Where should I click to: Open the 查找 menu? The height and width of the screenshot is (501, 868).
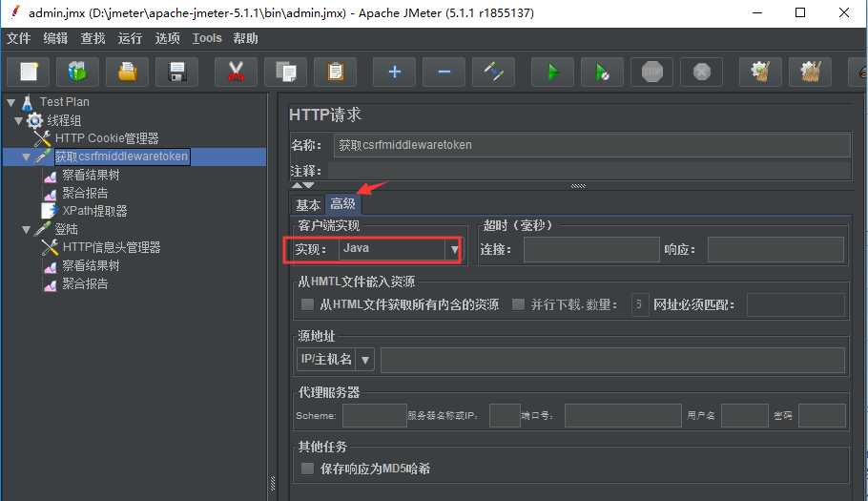click(93, 38)
